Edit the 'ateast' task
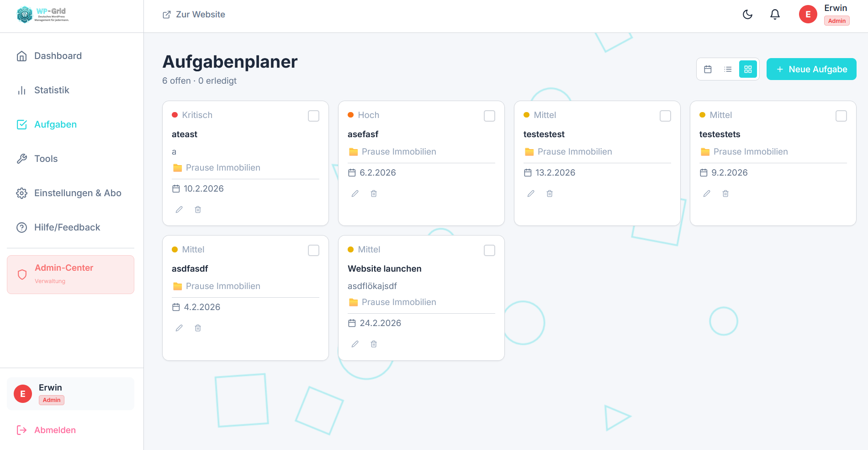The height and width of the screenshot is (450, 868). 179,209
